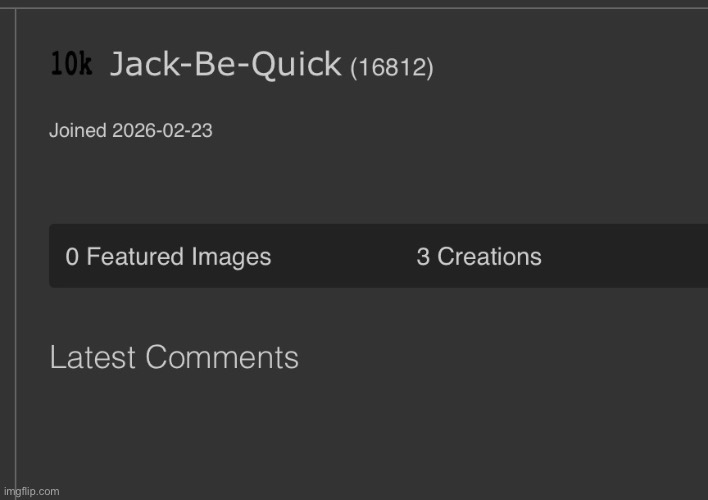Viewport: 708px width, 500px height.
Task: Click the number 0 before Featured Images
Action: coord(72,257)
